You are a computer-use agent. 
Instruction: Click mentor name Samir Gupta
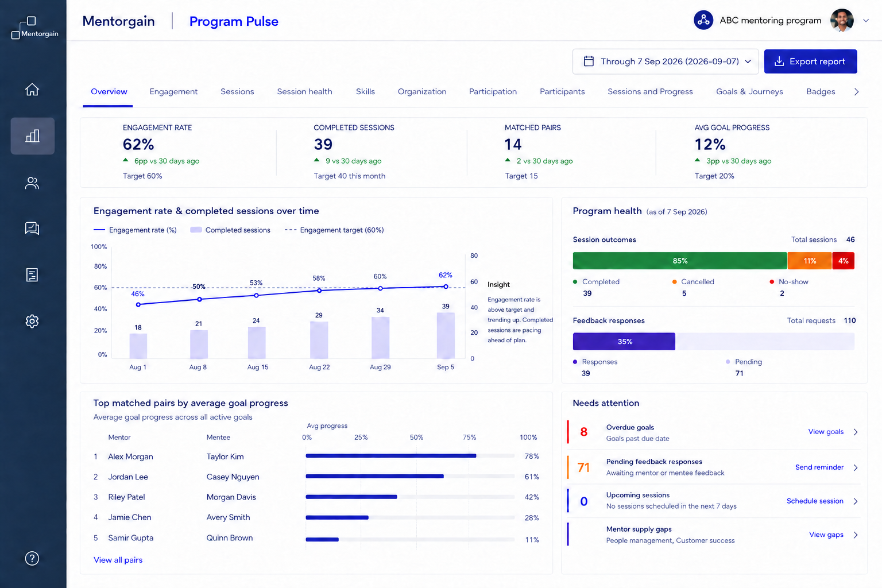pos(131,538)
